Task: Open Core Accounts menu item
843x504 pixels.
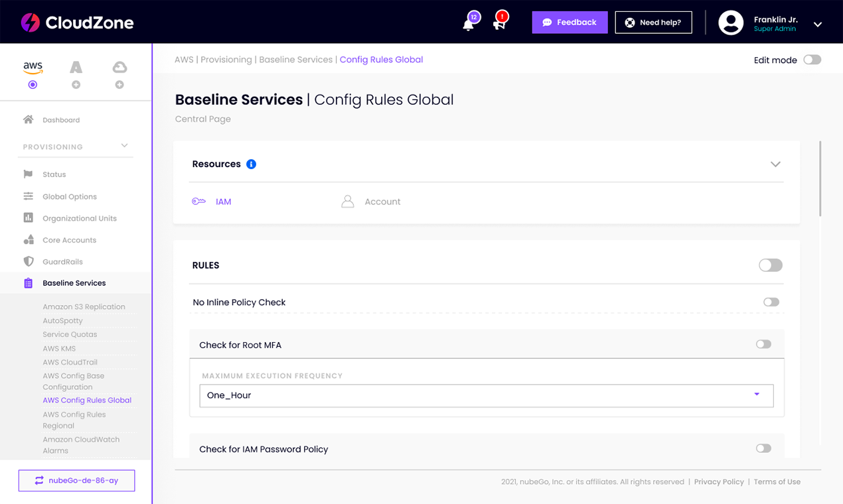Action: coord(70,240)
